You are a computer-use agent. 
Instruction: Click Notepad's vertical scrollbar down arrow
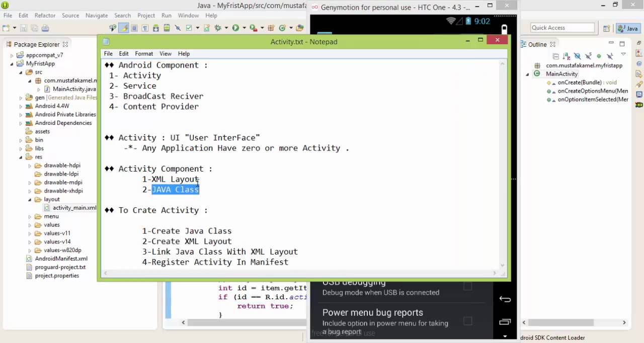[x=502, y=265]
